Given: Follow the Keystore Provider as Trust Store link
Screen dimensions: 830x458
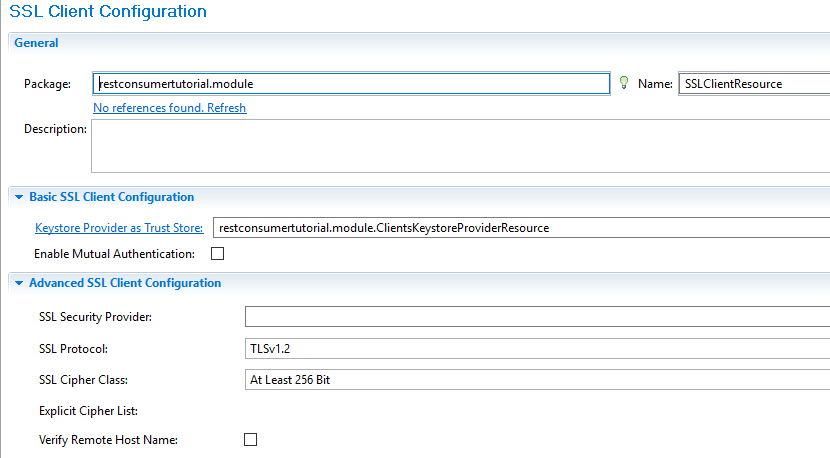Looking at the screenshot, I should tap(119, 228).
